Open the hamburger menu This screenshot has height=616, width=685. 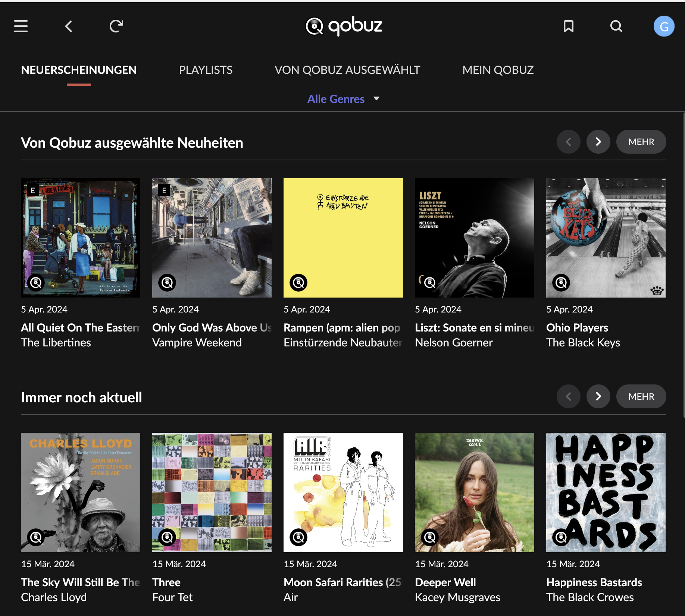coord(21,26)
